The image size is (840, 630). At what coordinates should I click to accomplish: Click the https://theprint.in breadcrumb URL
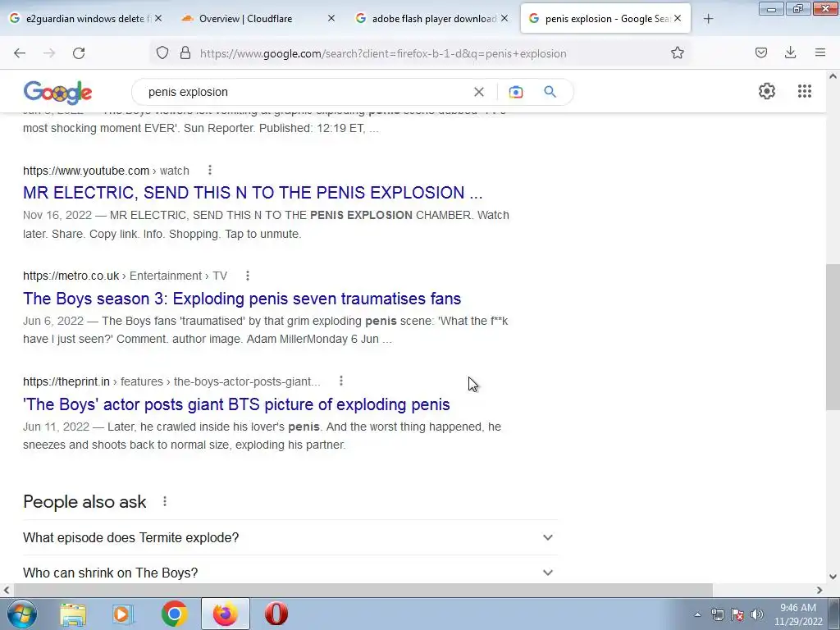point(171,381)
